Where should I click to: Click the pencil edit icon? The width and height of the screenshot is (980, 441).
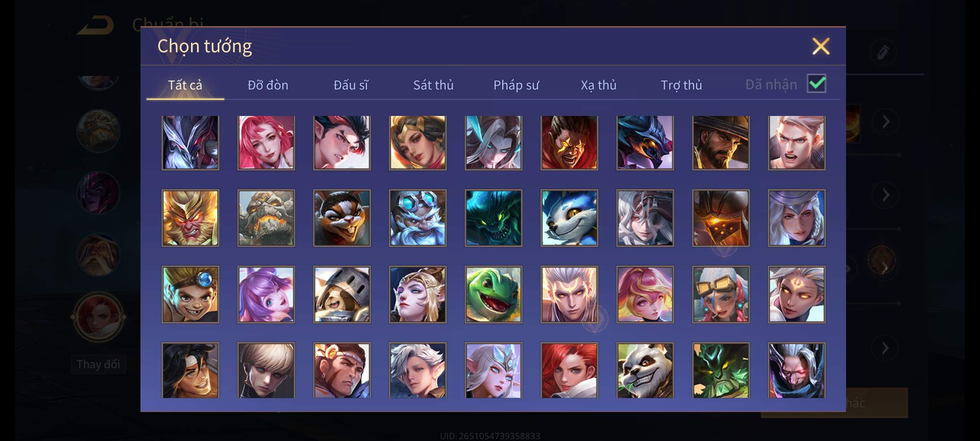coord(883,53)
